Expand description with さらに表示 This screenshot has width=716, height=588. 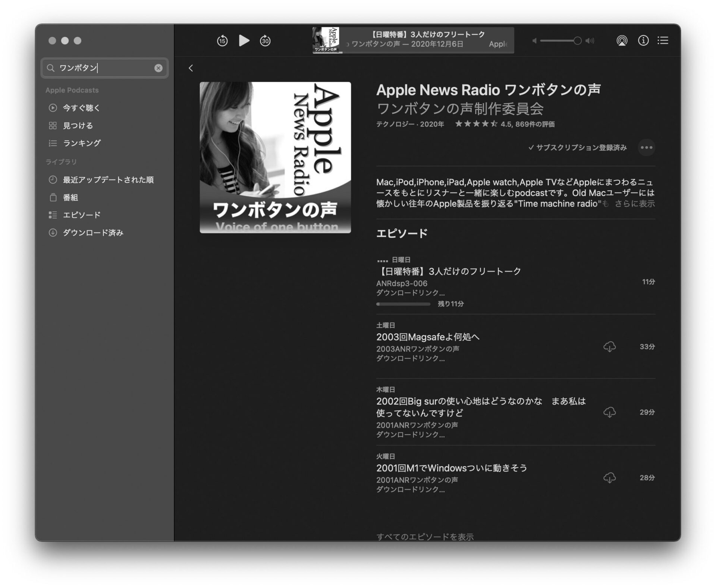635,204
